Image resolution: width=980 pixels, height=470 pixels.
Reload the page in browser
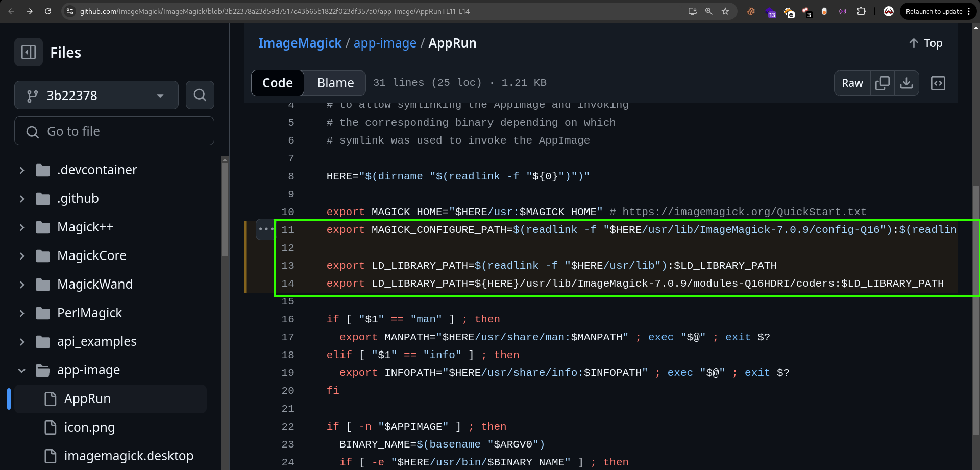click(x=48, y=11)
